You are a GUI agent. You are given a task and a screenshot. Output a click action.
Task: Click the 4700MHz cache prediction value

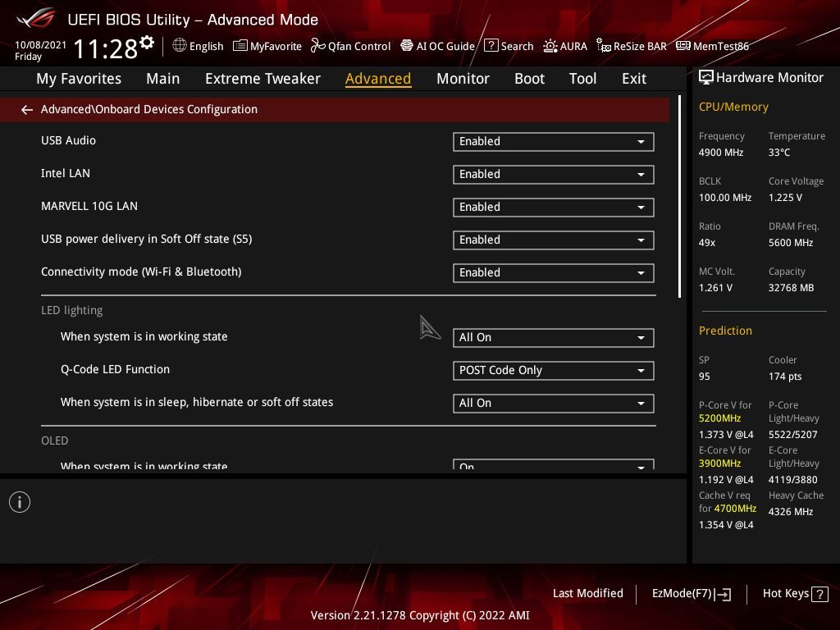pyautogui.click(x=735, y=508)
